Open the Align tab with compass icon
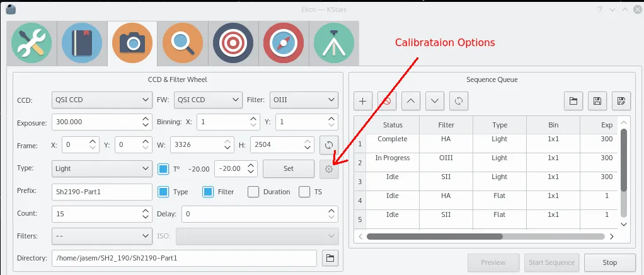 [x=284, y=43]
